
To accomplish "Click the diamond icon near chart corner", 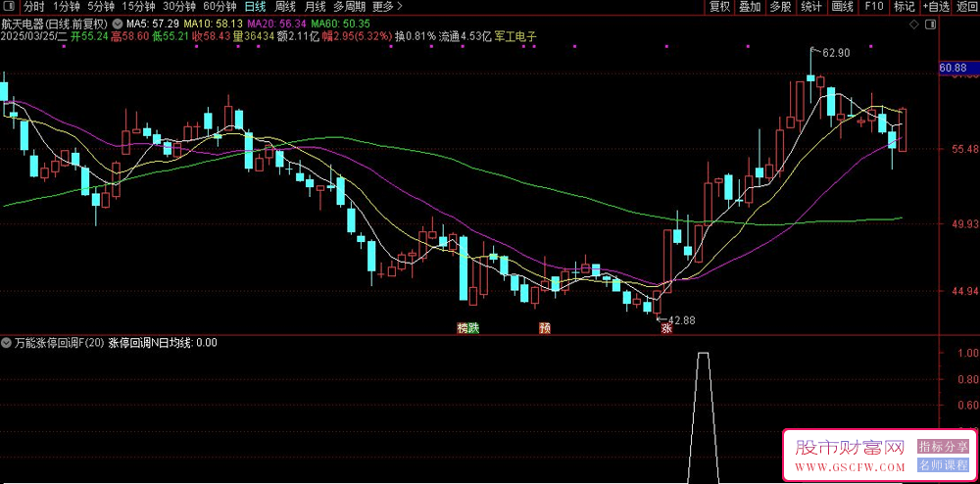I will (x=913, y=24).
